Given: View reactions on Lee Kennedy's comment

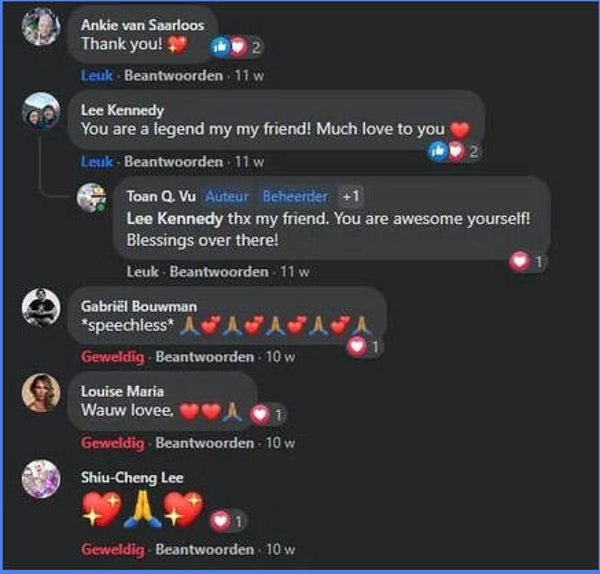Looking at the screenshot, I should [454, 151].
